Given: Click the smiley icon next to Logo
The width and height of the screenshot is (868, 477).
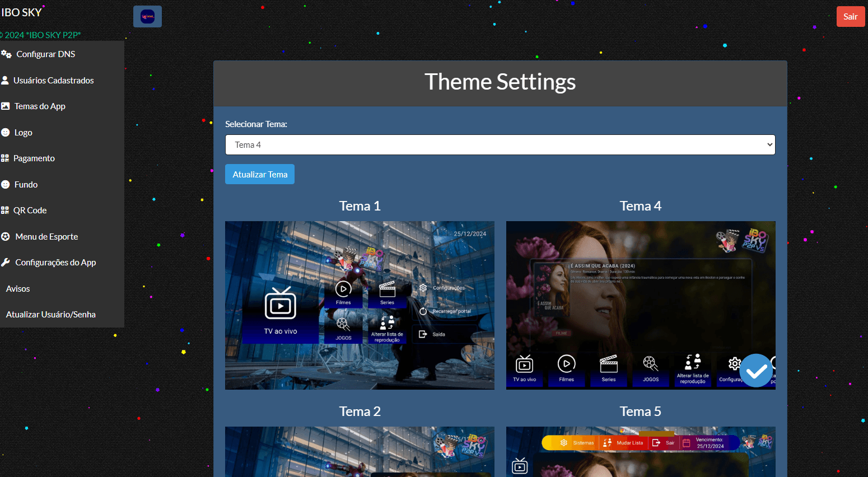Looking at the screenshot, I should pyautogui.click(x=6, y=133).
